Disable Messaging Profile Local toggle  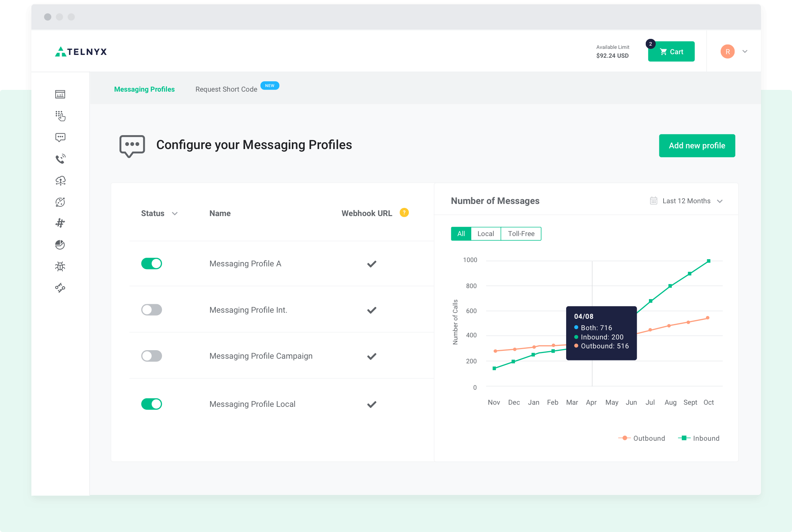(x=152, y=404)
